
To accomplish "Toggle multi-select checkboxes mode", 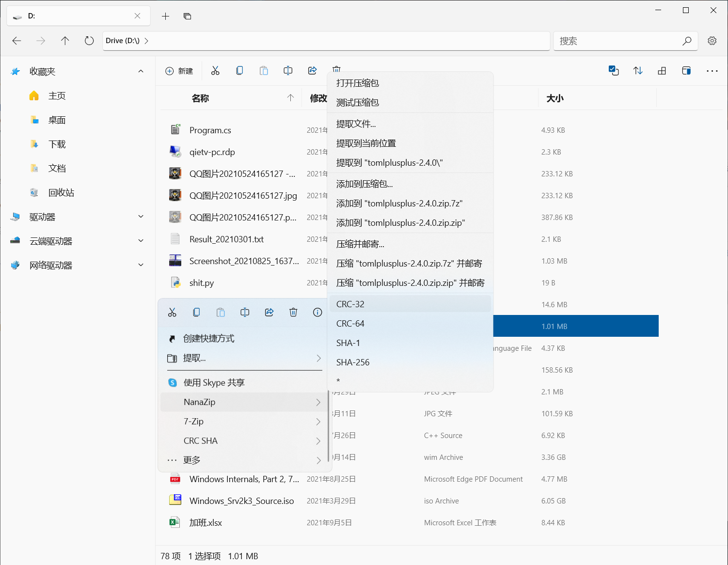I will coord(614,70).
